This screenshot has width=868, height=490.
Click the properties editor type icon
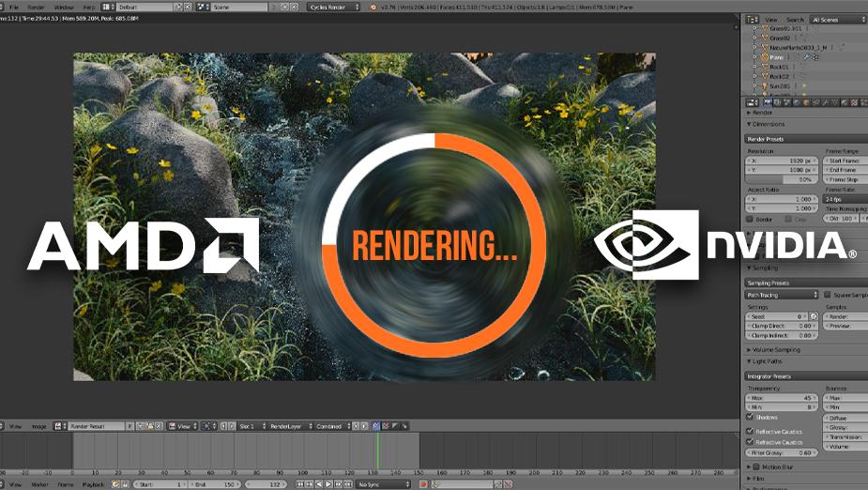tap(753, 102)
